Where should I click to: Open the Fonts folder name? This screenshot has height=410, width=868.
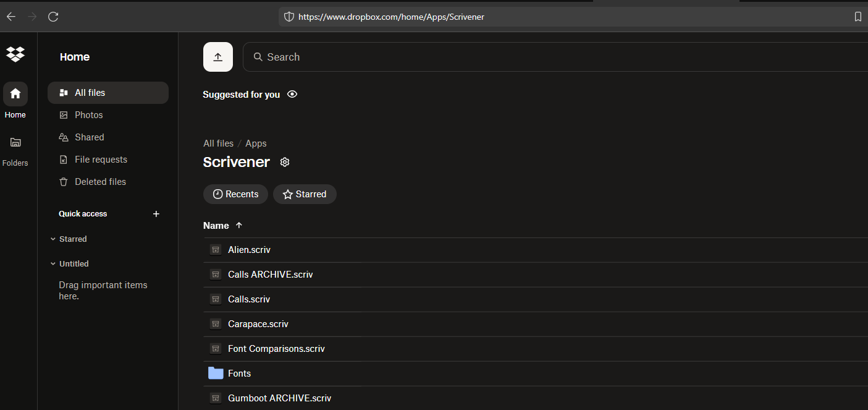point(239,374)
